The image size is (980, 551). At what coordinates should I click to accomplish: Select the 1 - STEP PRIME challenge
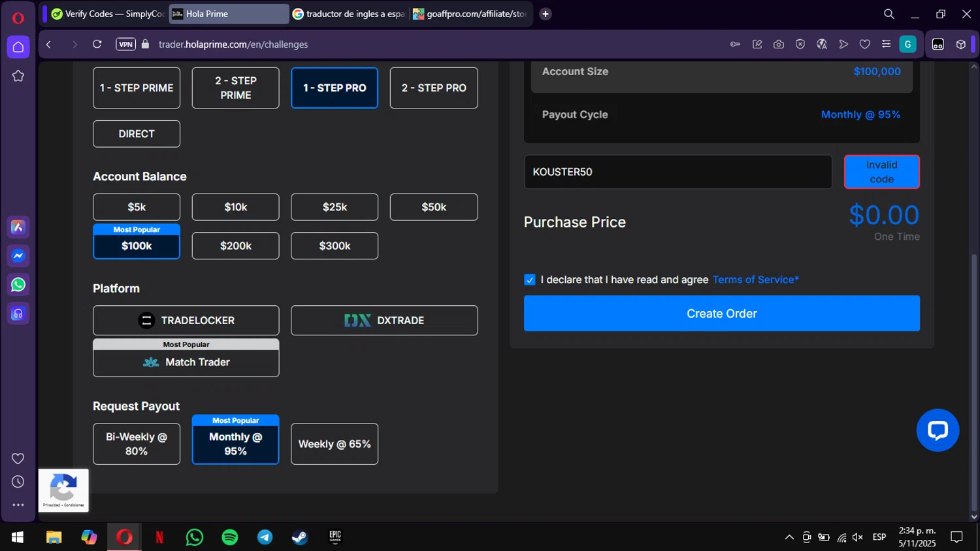point(137,88)
